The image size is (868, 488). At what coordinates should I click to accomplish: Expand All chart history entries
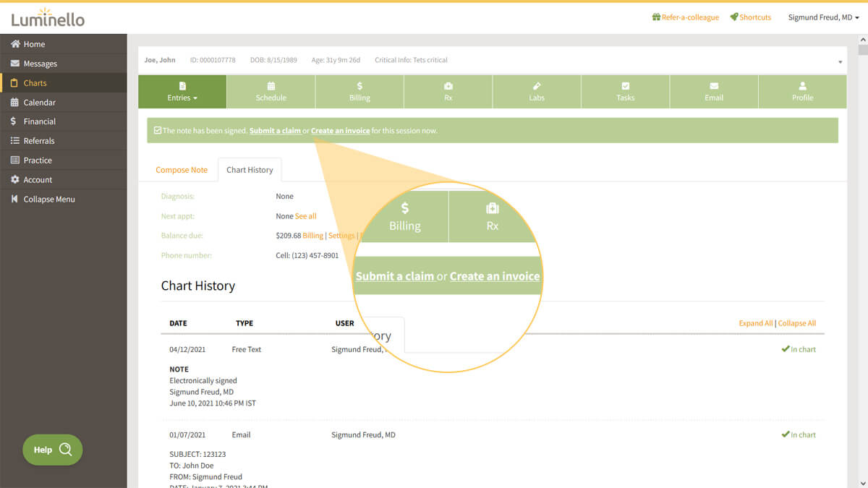(x=755, y=323)
